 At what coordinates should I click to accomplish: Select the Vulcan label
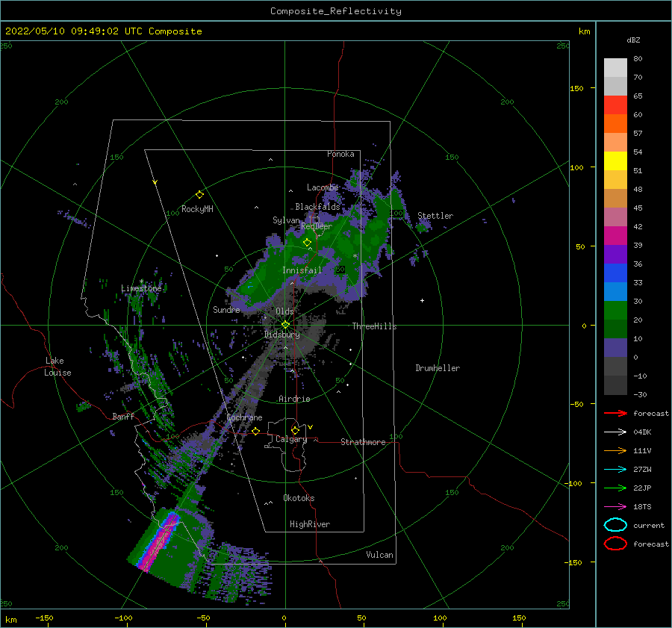379,555
